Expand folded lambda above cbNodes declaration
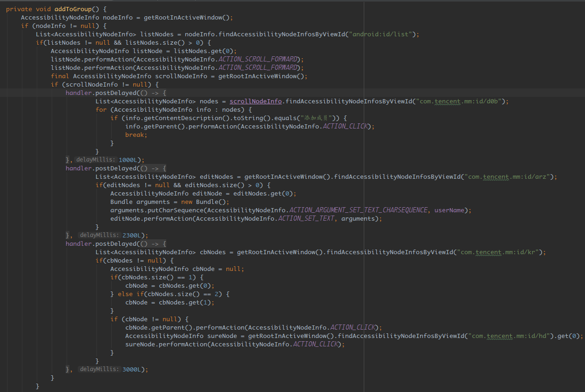This screenshot has height=392, width=585. tap(153, 243)
